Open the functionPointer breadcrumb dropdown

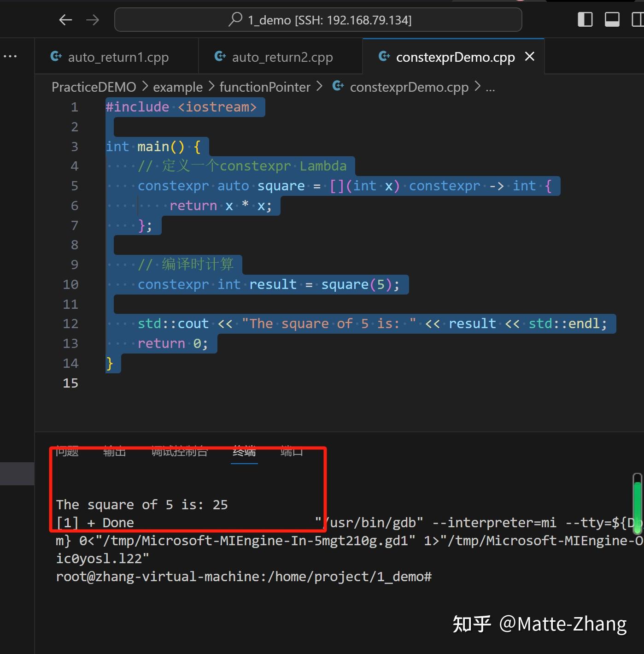click(x=265, y=87)
